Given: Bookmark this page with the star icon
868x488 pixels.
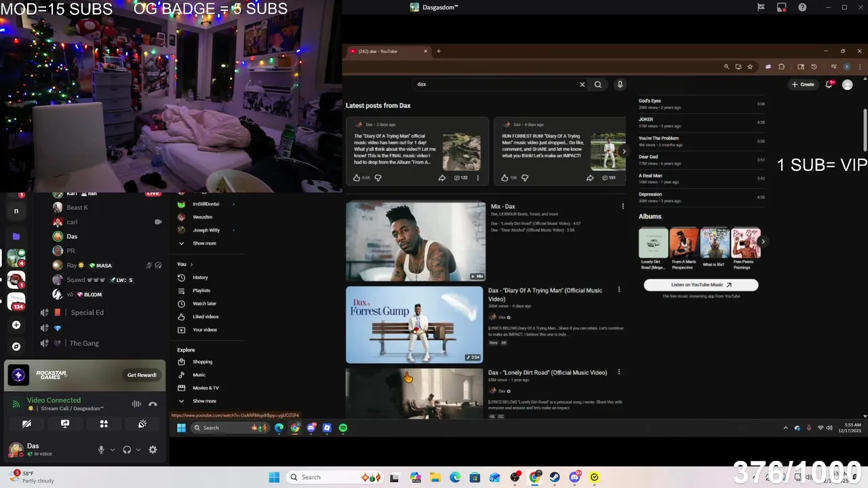Looking at the screenshot, I should pyautogui.click(x=750, y=67).
